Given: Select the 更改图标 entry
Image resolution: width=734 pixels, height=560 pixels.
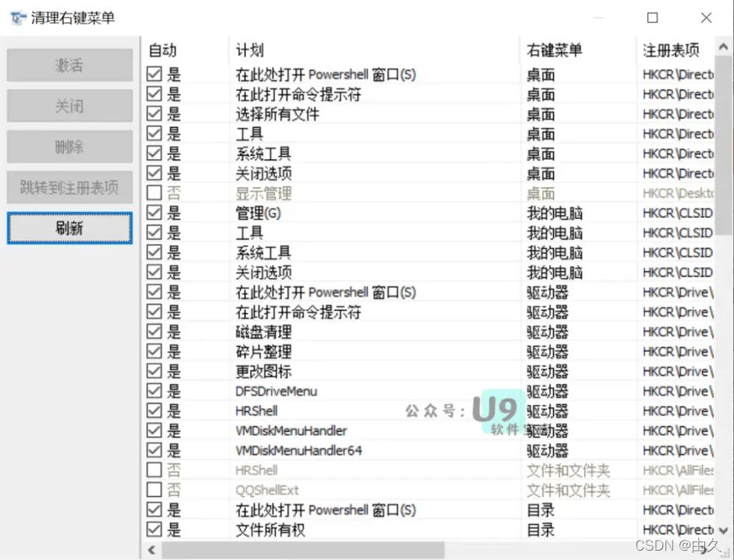Looking at the screenshot, I should click(263, 372).
